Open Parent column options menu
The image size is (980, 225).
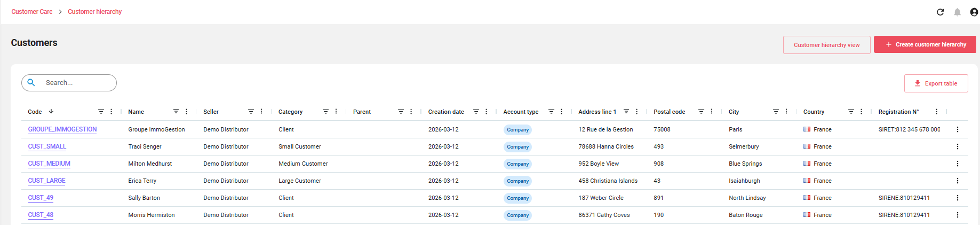click(411, 111)
